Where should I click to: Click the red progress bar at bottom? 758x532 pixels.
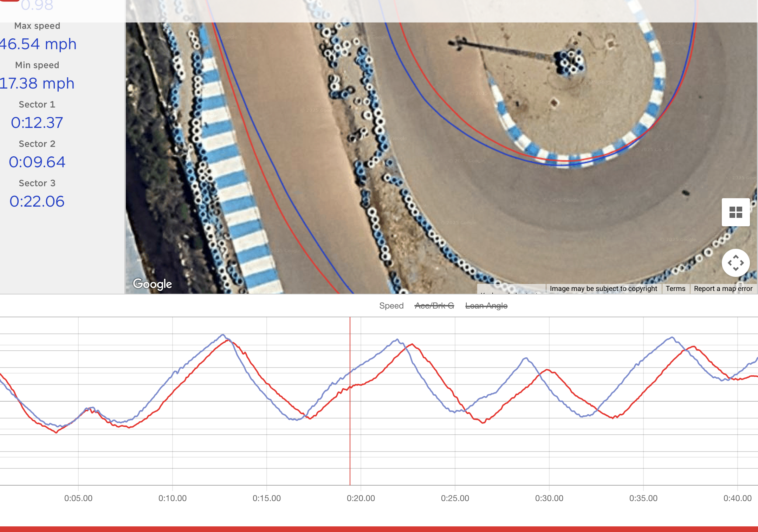point(379,529)
